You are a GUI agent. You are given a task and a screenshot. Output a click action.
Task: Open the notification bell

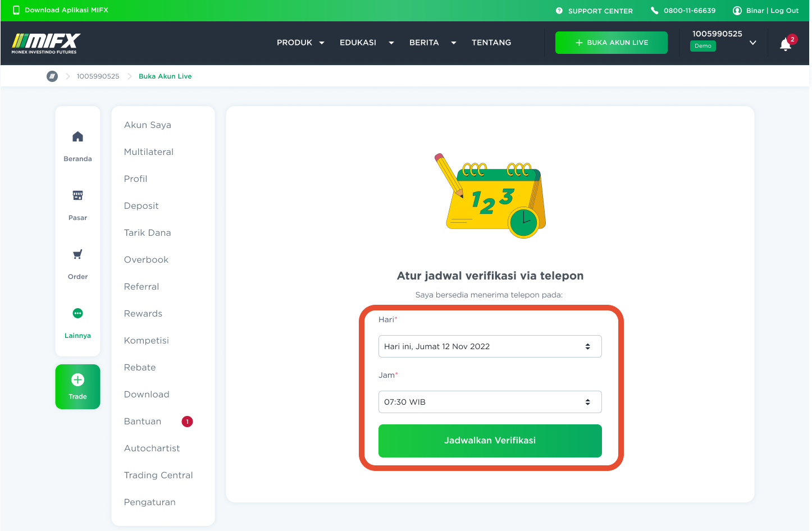coord(786,44)
